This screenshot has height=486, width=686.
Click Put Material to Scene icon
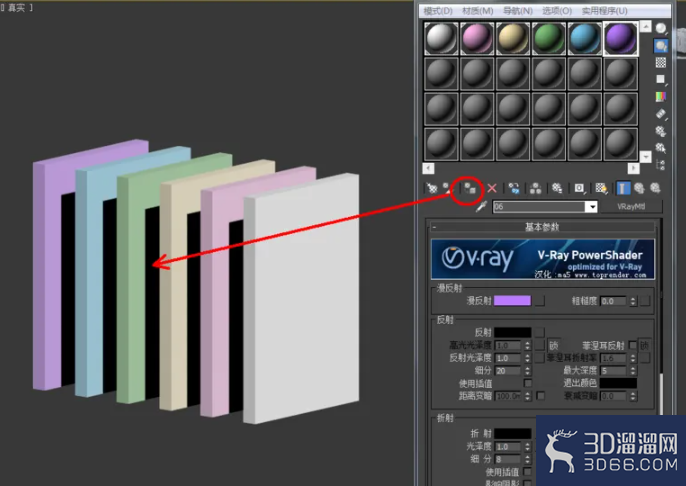pos(448,189)
